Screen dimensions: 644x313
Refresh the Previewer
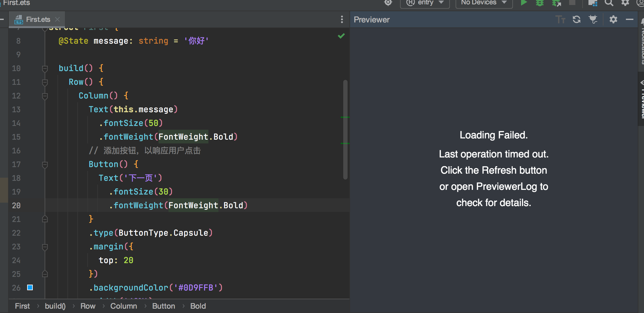[x=577, y=19]
